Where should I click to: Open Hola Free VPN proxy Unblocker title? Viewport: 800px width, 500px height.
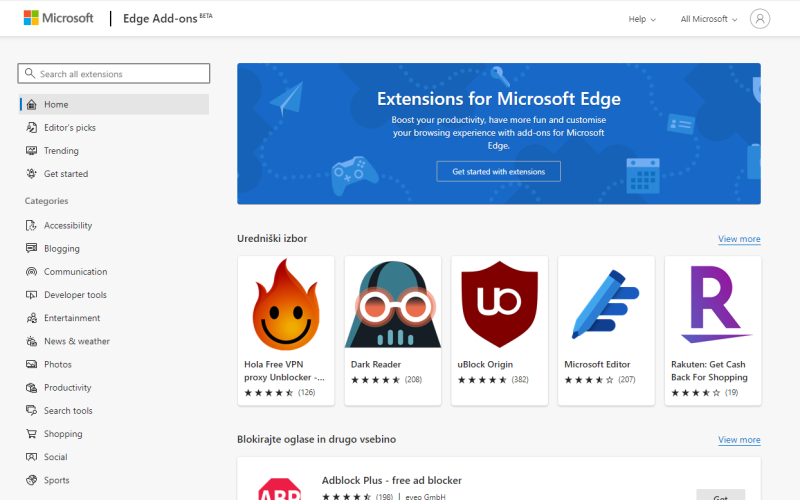point(284,371)
